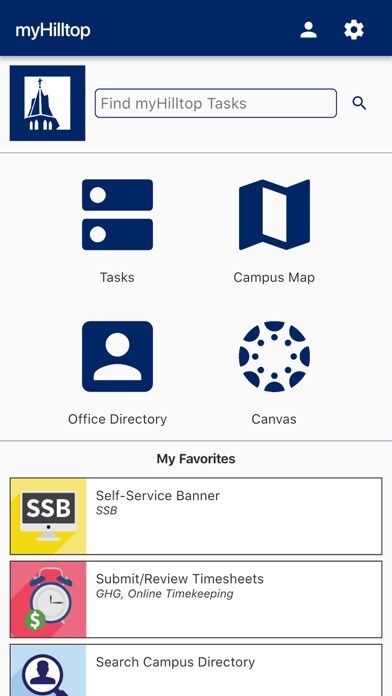Focus the Find myHilltop Tasks field
Screen dimensions: 392x696
[216, 103]
